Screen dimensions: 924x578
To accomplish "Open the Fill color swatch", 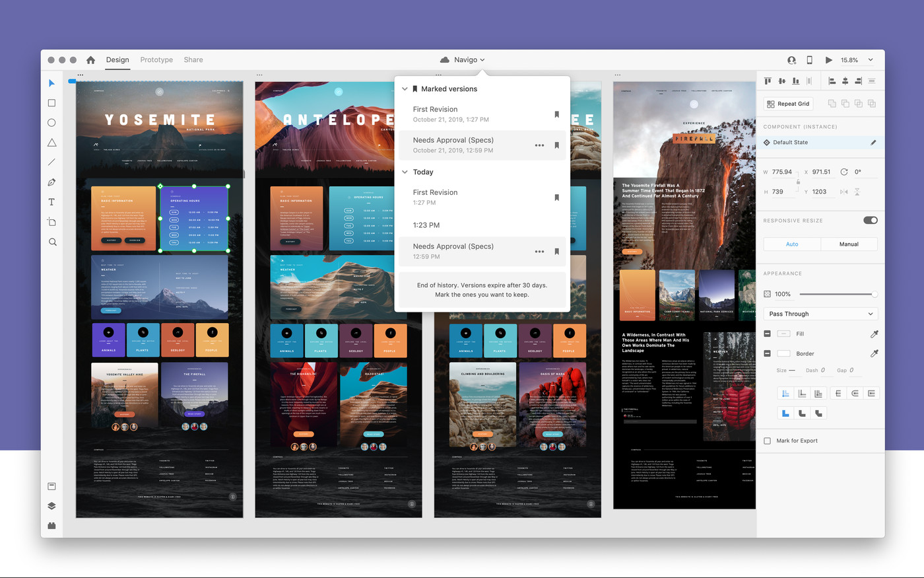I will click(783, 334).
